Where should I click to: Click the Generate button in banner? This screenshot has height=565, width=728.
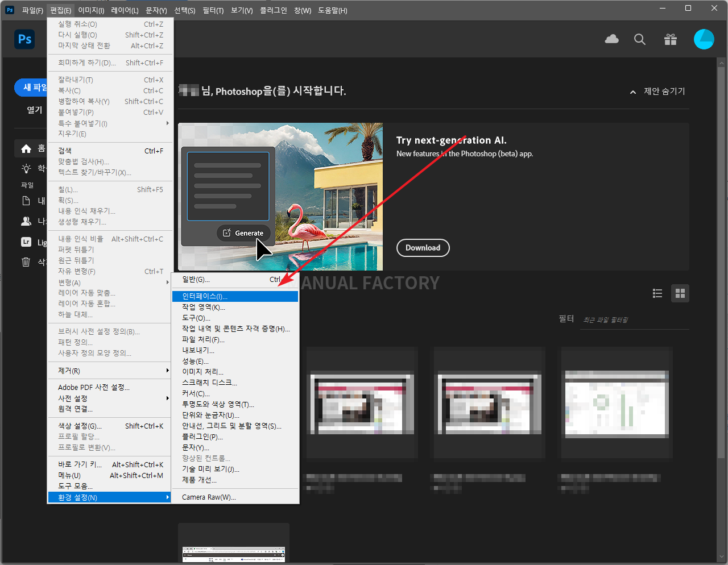(243, 233)
